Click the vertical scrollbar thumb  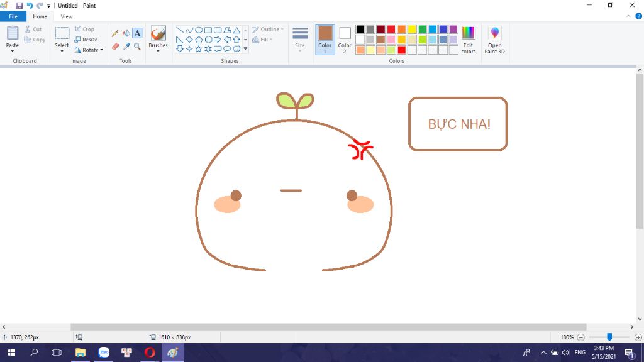pyautogui.click(x=640, y=151)
